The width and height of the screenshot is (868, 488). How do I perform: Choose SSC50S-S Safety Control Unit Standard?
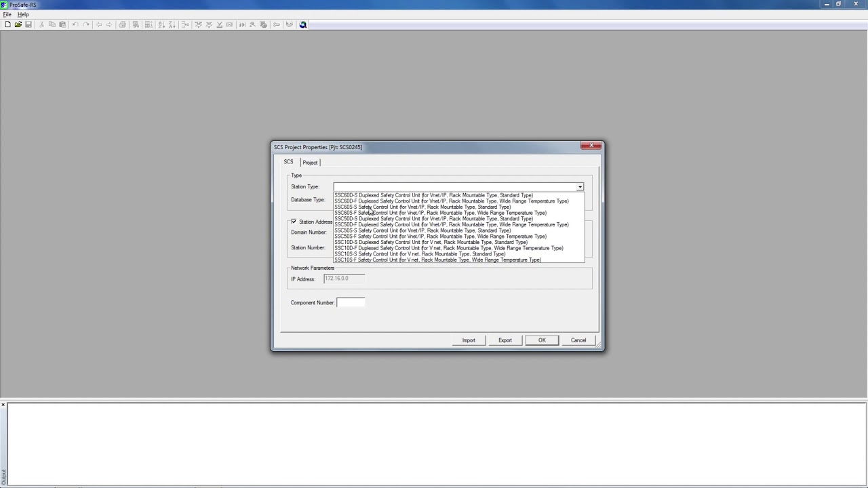point(458,230)
